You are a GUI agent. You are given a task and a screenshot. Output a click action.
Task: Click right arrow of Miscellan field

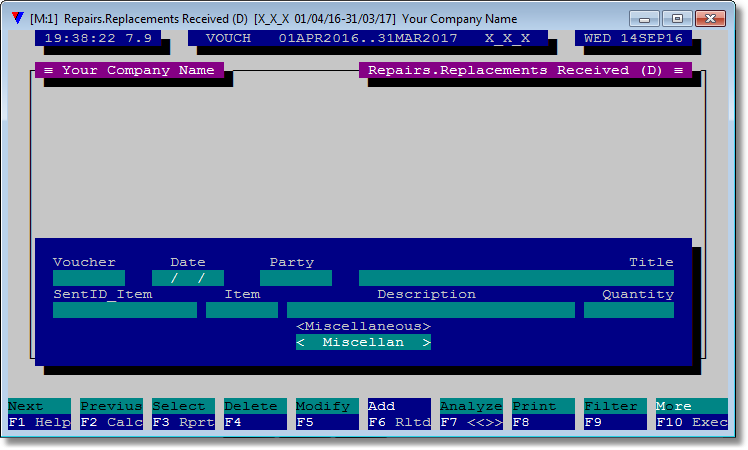pos(426,342)
